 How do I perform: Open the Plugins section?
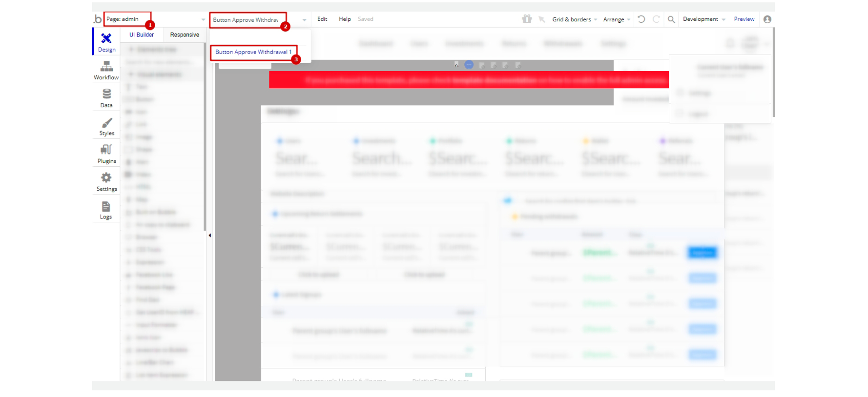click(106, 154)
